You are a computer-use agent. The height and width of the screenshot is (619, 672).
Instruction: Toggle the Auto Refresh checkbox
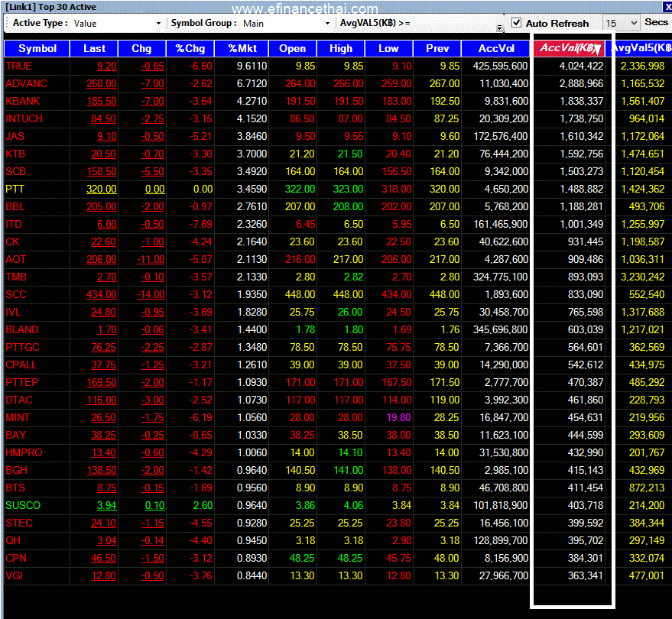pos(517,23)
